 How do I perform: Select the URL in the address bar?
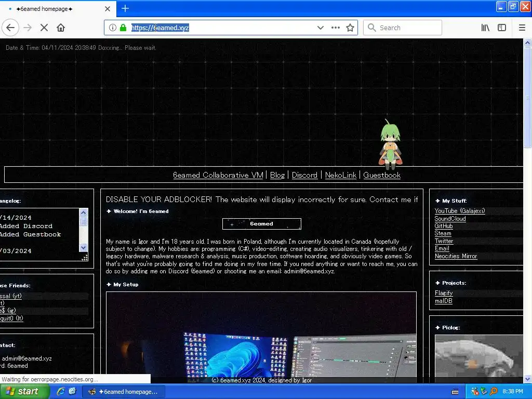tap(160, 28)
